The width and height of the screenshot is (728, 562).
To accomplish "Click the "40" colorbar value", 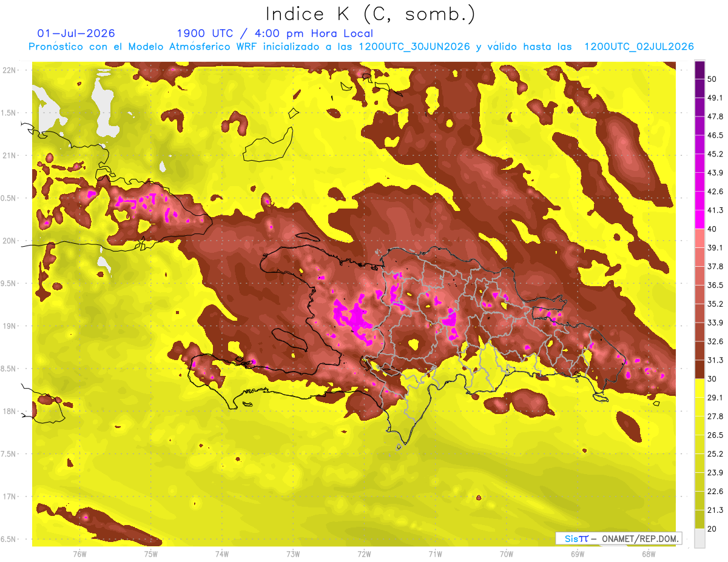I will pyautogui.click(x=712, y=229).
